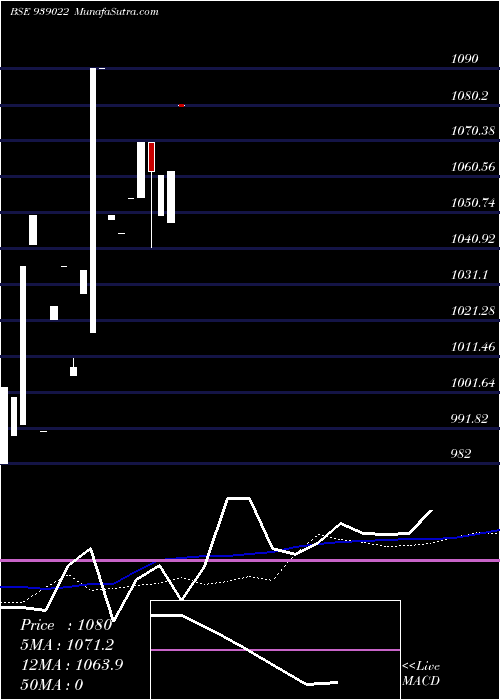Select the 1040.92 price level label
This screenshot has width=500, height=700.
click(x=473, y=239)
